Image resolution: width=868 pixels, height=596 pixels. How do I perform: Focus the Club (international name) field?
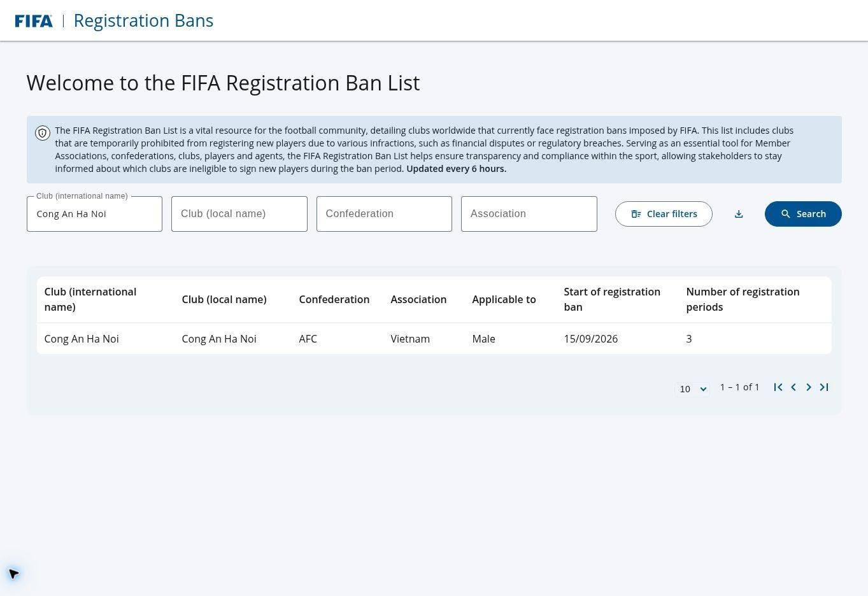pyautogui.click(x=94, y=214)
